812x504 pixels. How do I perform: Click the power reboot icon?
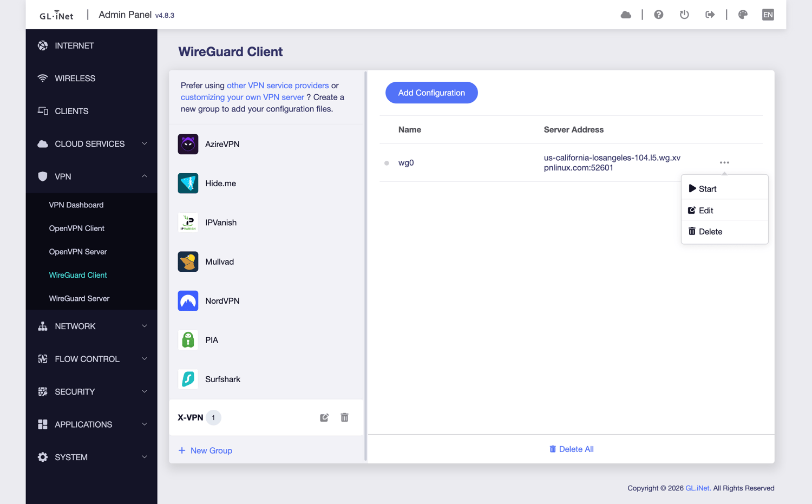pos(684,15)
